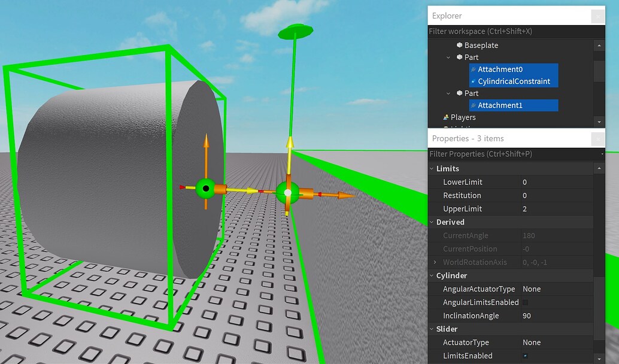Expand the WorldRotationAxis property
This screenshot has width=619, height=364.
click(x=435, y=262)
